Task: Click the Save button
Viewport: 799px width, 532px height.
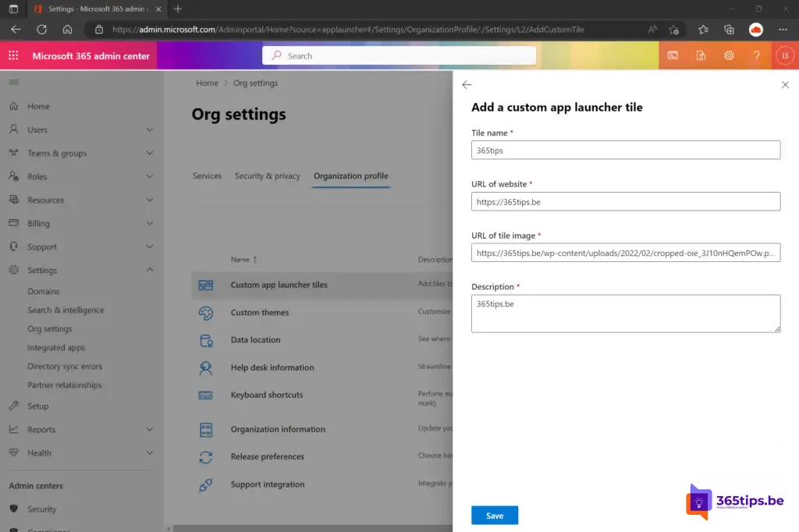Action: click(494, 515)
